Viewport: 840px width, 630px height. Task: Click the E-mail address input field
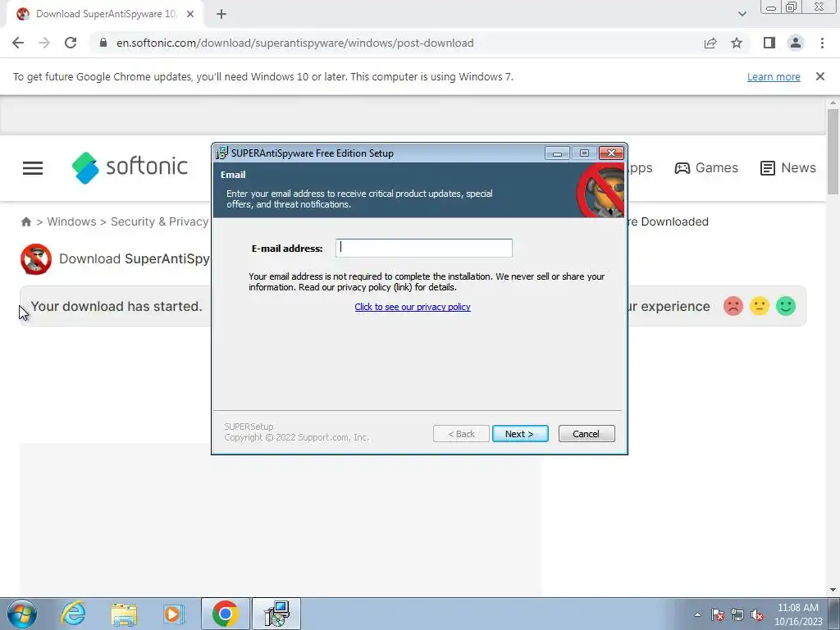point(424,248)
